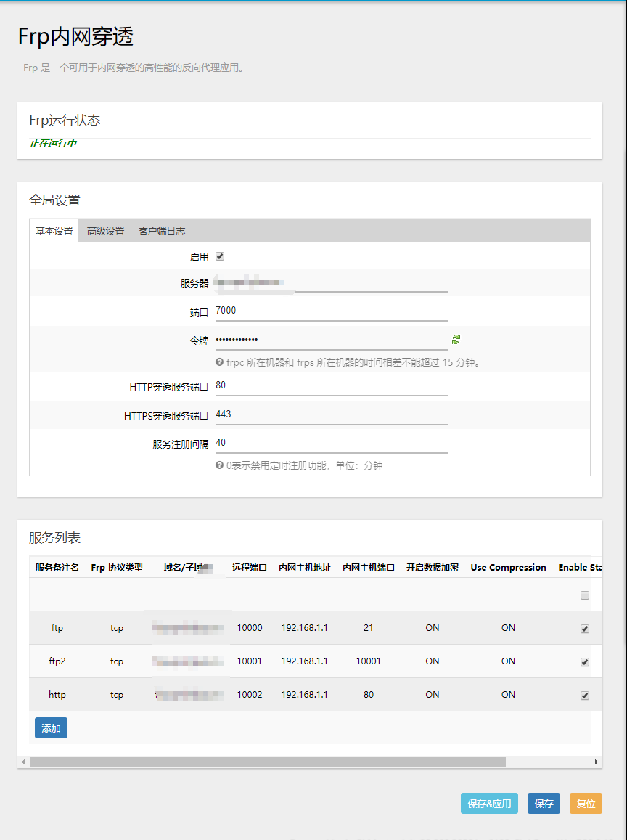The width and height of the screenshot is (627, 840).
Task: Toggle the 启用 enable checkbox
Action: (220, 256)
